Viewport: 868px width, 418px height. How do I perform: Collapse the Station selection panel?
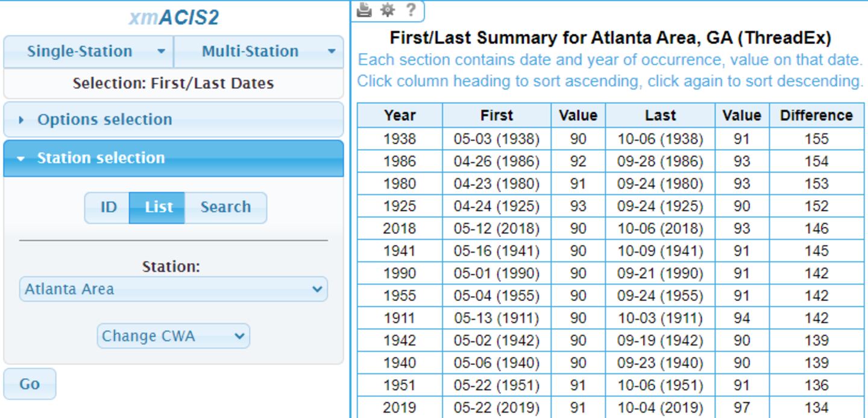coord(101,158)
